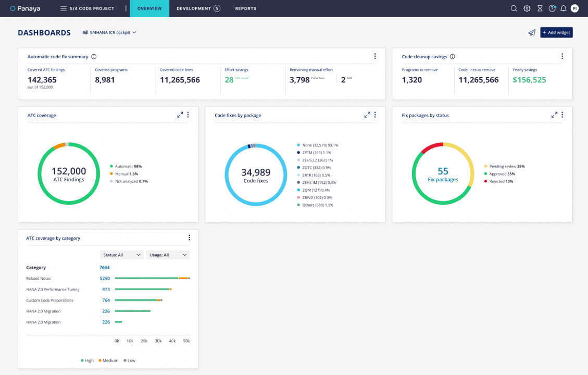Click the Custom Code Preparations bar
588x375 pixels.
[x=139, y=300]
